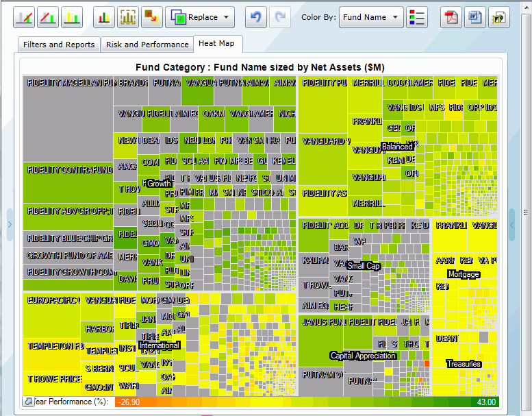
Task: Select the Kaufm small cap cell
Action: tap(314, 265)
